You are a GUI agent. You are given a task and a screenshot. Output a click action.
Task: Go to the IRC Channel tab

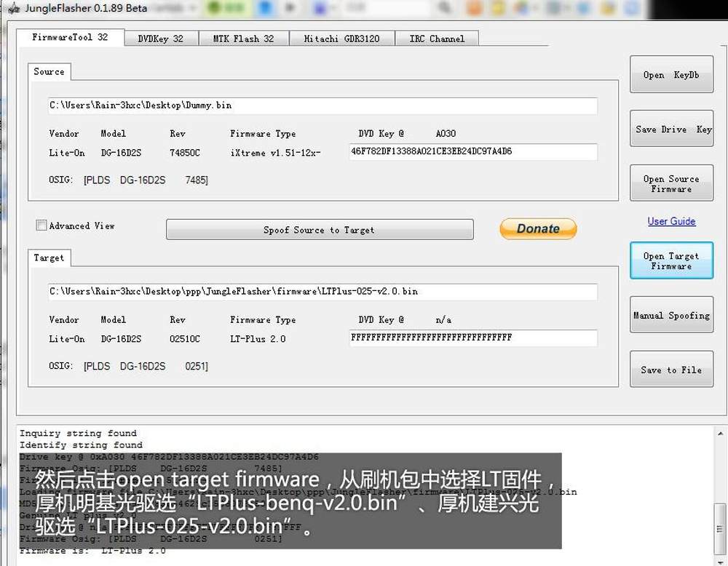(437, 39)
